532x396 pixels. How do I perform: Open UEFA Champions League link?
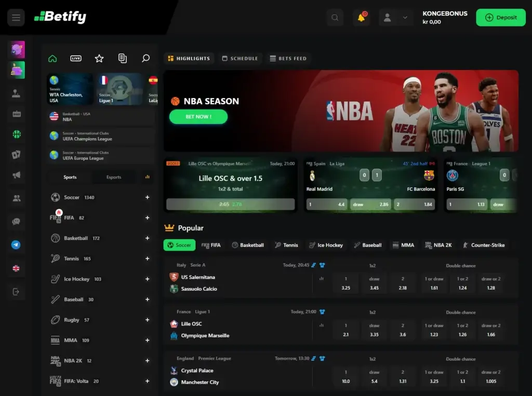coord(101,136)
